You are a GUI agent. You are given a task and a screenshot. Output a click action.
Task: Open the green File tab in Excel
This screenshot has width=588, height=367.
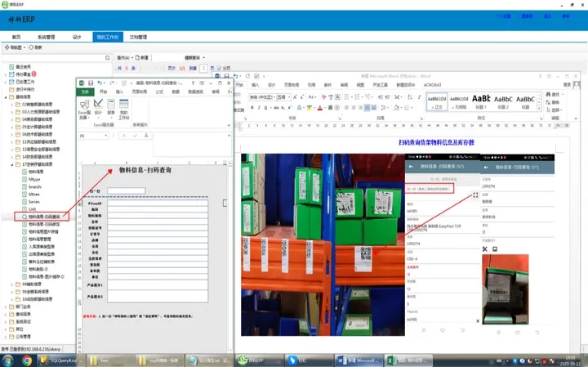84,92
